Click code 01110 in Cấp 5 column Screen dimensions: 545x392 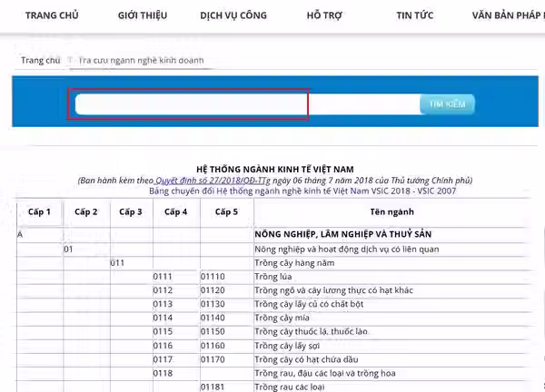pyautogui.click(x=213, y=277)
